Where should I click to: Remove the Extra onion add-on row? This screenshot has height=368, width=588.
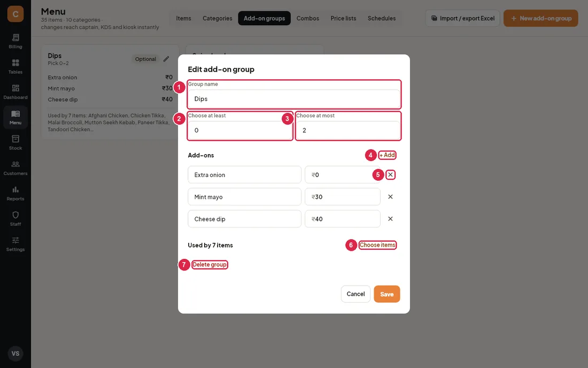[x=390, y=175]
